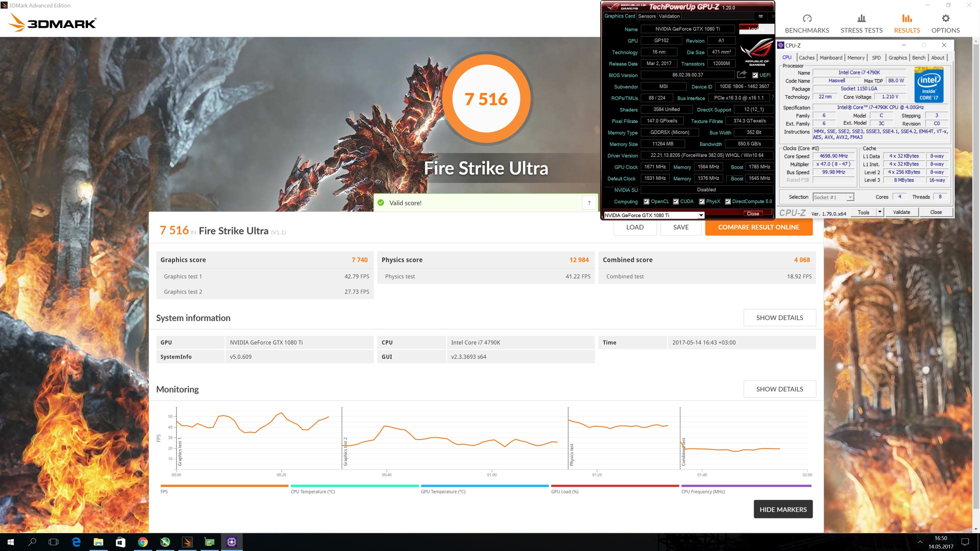Toggle PhysX checkbox in GPU-Z
Image resolution: width=980 pixels, height=551 pixels.
pos(702,202)
